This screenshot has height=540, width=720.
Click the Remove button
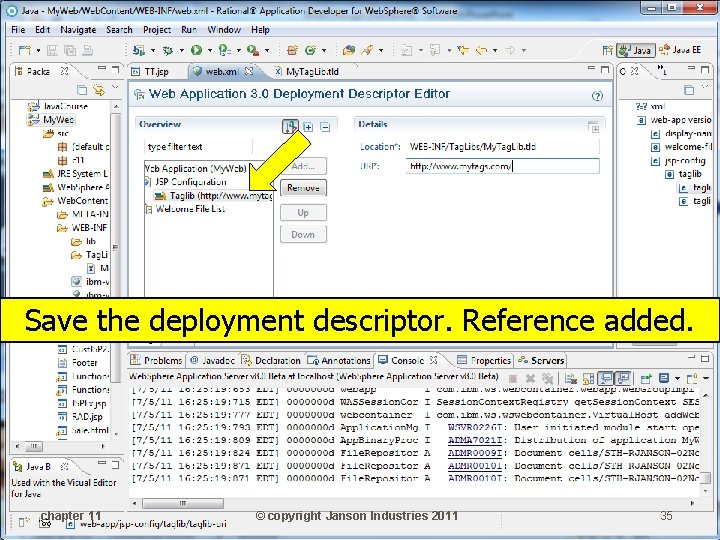click(303, 188)
